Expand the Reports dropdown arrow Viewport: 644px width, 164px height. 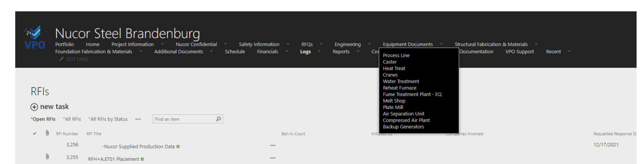click(358, 51)
